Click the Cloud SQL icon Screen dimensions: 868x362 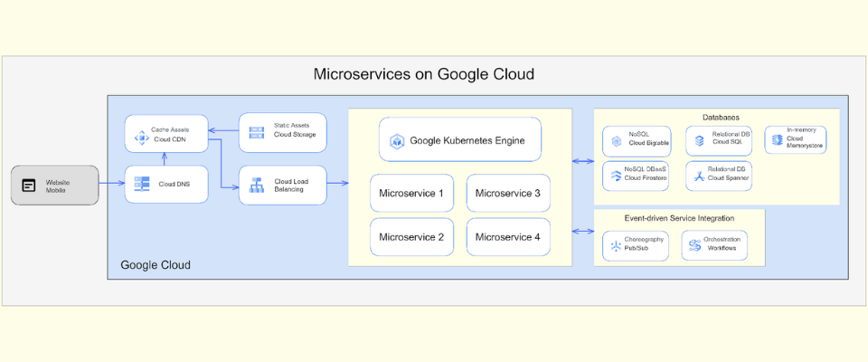click(x=699, y=141)
